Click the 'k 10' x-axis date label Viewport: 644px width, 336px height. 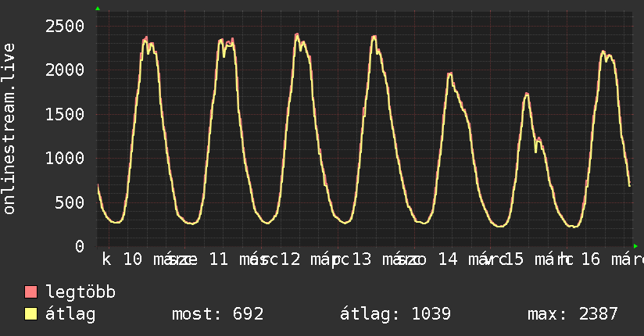point(122,259)
